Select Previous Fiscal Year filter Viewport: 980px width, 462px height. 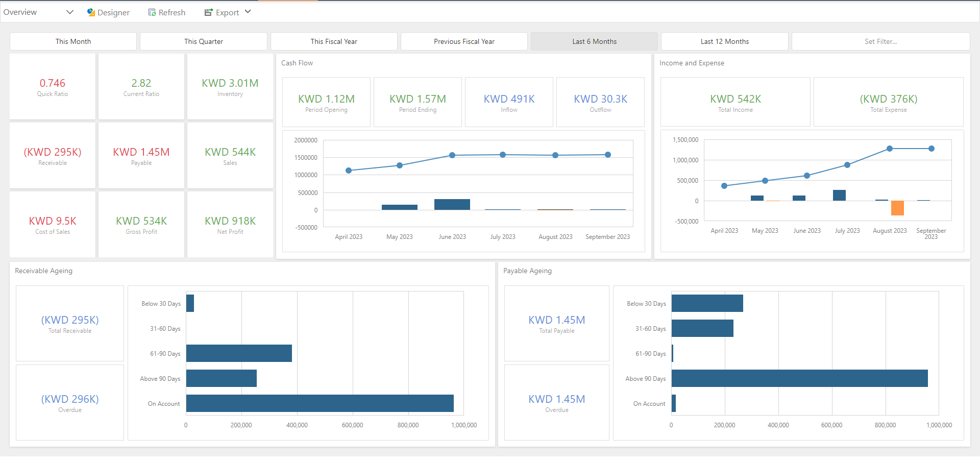[x=464, y=41]
